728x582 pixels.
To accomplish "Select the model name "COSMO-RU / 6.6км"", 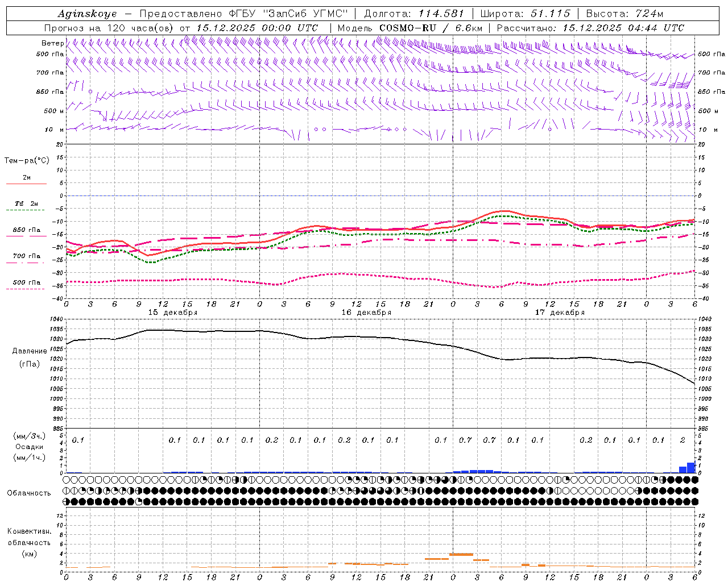I will coord(431,28).
